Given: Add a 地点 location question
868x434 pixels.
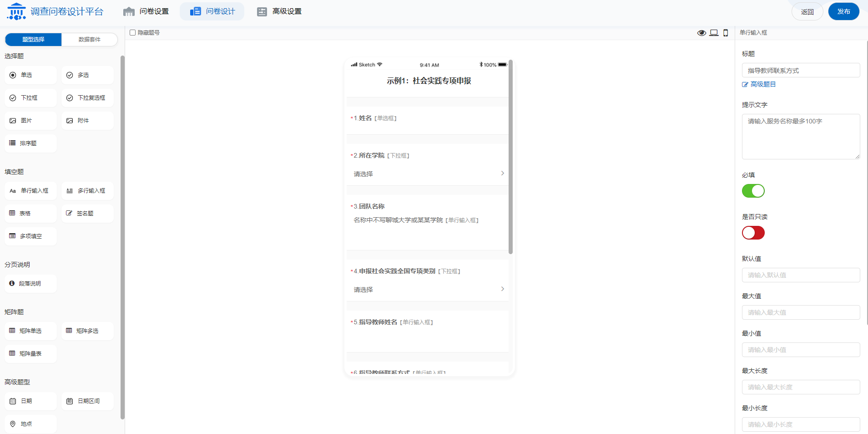Looking at the screenshot, I should coord(31,424).
